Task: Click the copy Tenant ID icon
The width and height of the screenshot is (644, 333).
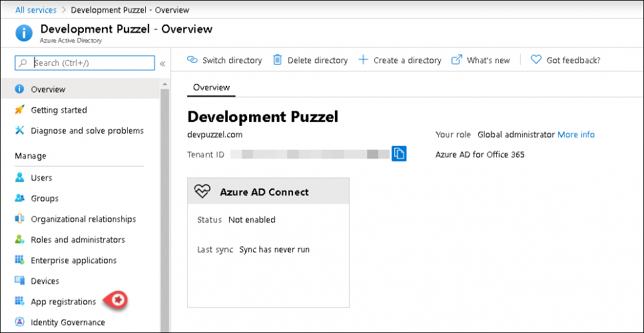Action: (x=399, y=154)
